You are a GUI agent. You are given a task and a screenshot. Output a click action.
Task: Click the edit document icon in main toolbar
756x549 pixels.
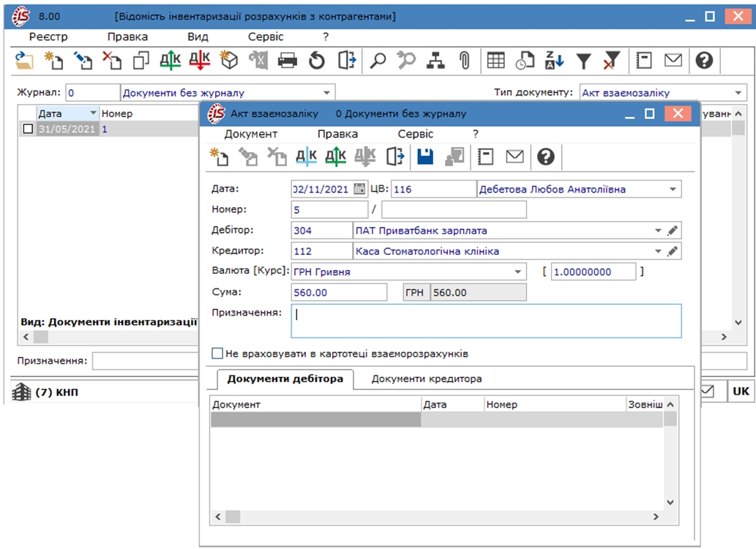click(83, 61)
